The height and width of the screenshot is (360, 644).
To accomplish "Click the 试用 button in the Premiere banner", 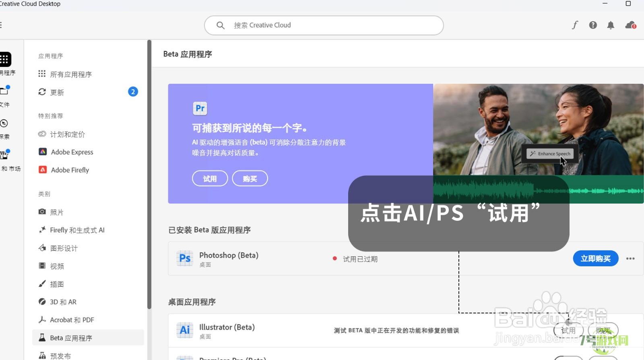I will [210, 179].
